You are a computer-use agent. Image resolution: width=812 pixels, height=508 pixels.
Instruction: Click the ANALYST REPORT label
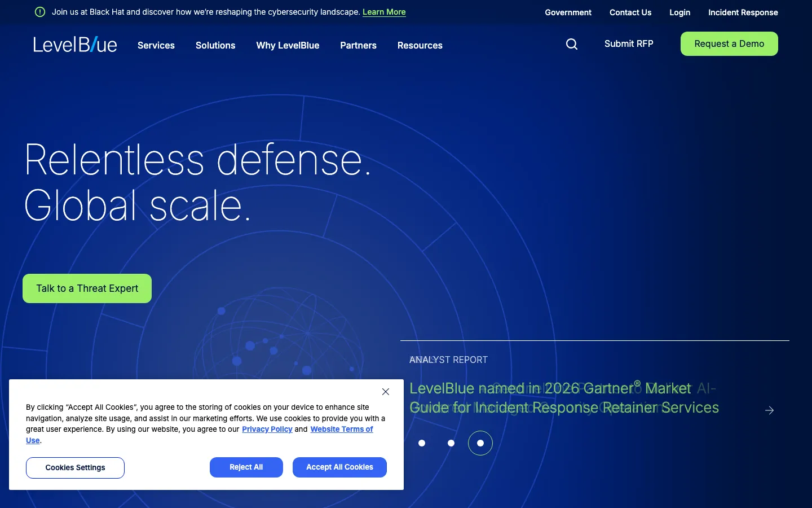(448, 360)
